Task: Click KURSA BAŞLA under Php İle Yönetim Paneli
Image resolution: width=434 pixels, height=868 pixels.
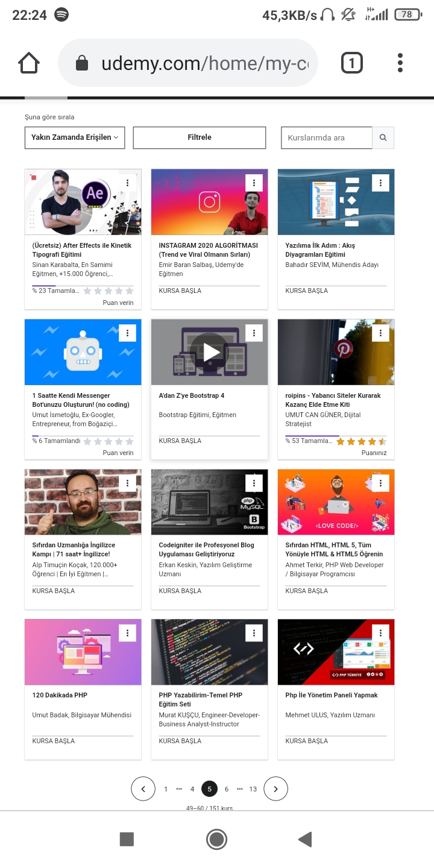Action: (x=307, y=741)
